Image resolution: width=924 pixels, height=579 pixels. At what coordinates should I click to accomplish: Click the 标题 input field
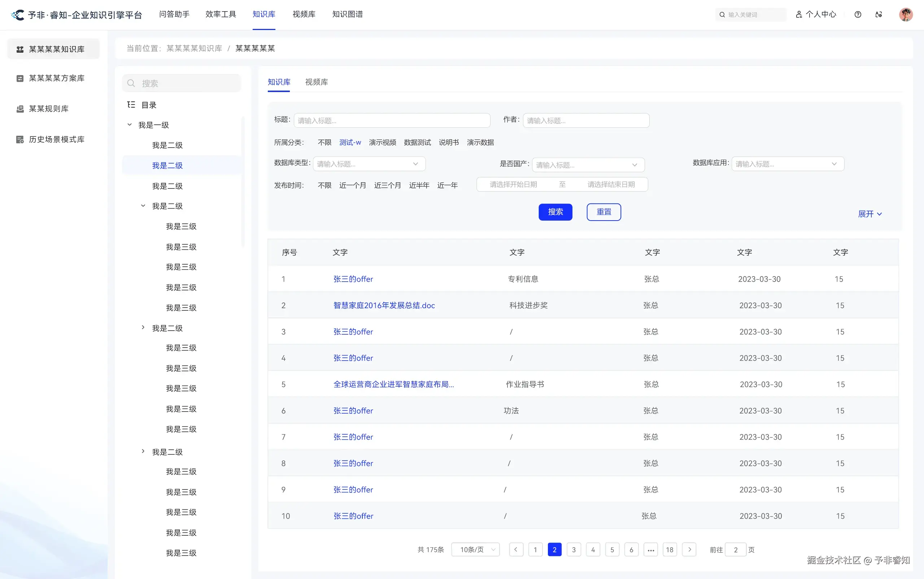click(391, 121)
